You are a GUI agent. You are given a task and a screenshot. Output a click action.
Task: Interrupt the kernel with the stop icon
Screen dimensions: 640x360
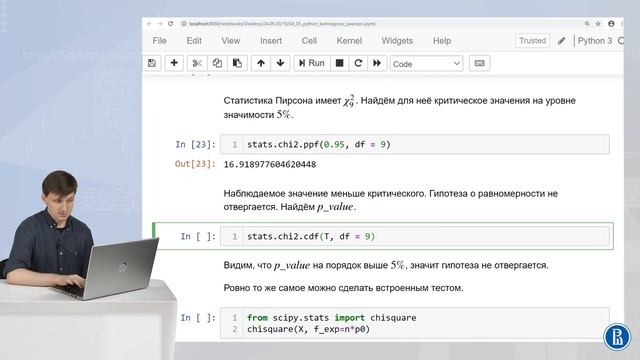coord(339,63)
